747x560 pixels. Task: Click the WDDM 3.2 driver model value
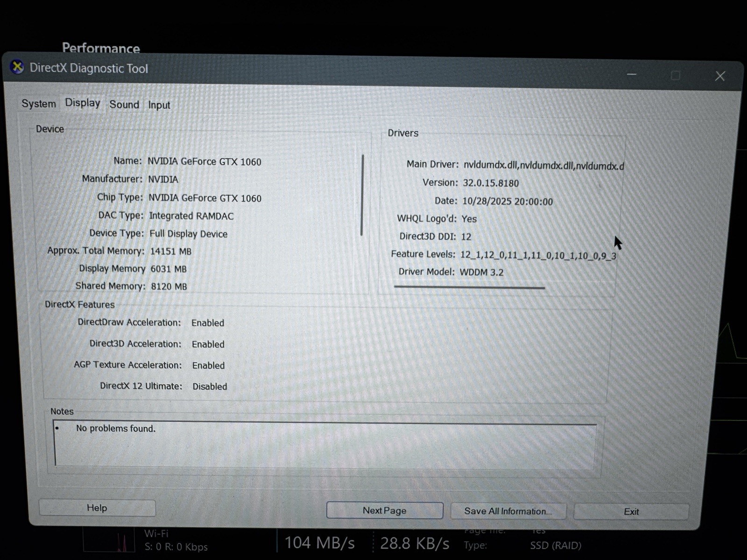click(x=481, y=273)
